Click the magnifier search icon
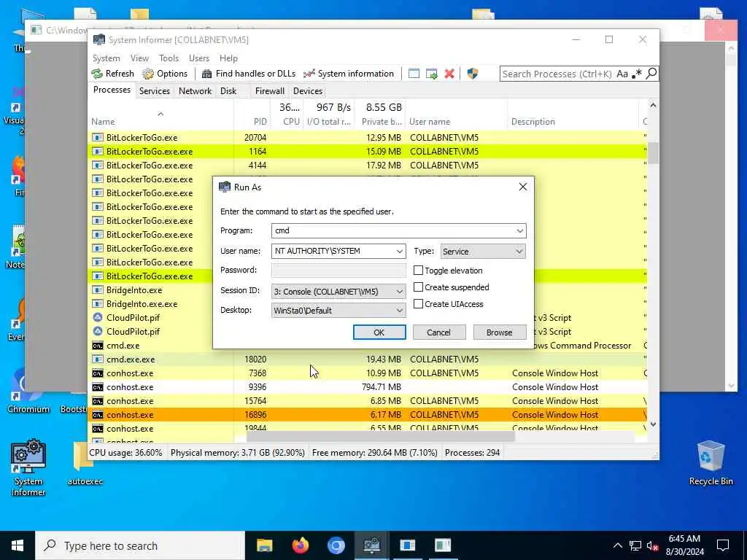Viewport: 747px width, 560px height. tap(651, 74)
